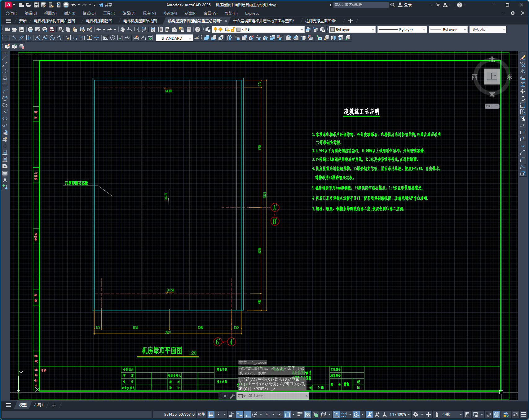Click the 上 top face of the ViewCube
Viewport: 529px width, 420px height.
(492, 76)
